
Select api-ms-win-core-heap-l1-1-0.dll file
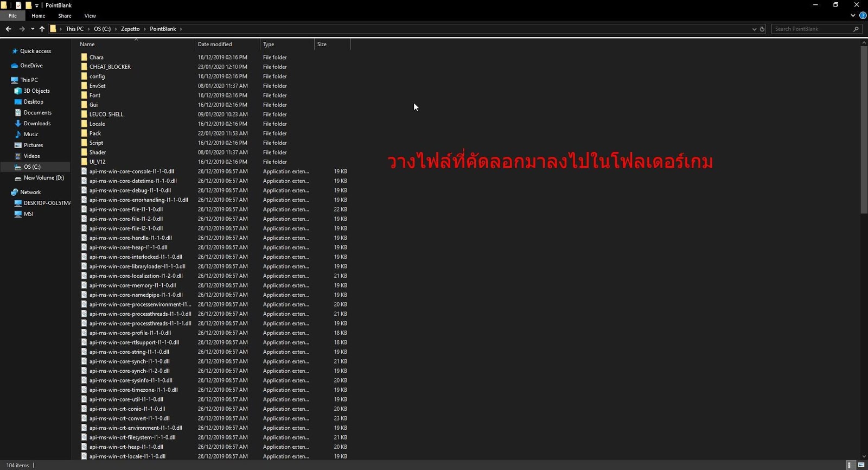[x=129, y=247]
